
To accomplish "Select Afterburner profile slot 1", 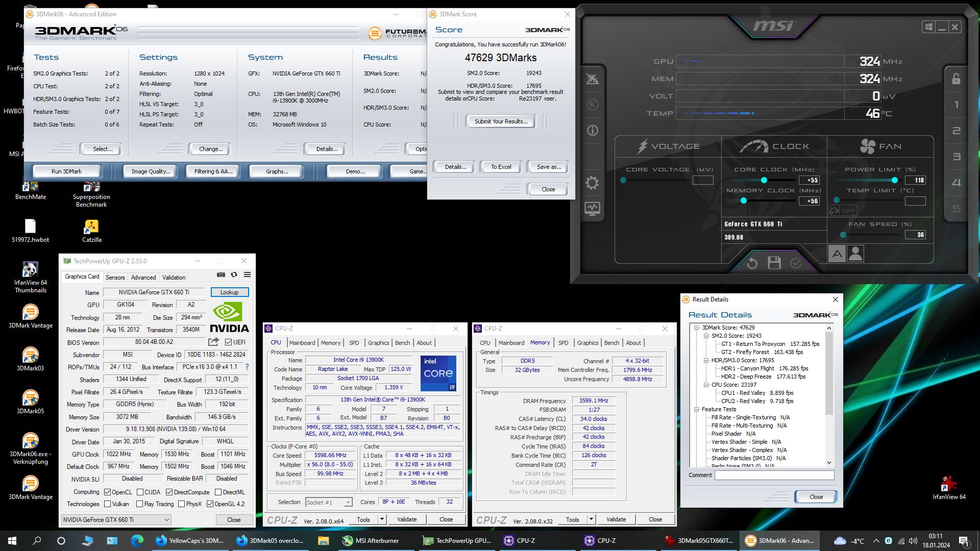I will tap(956, 105).
